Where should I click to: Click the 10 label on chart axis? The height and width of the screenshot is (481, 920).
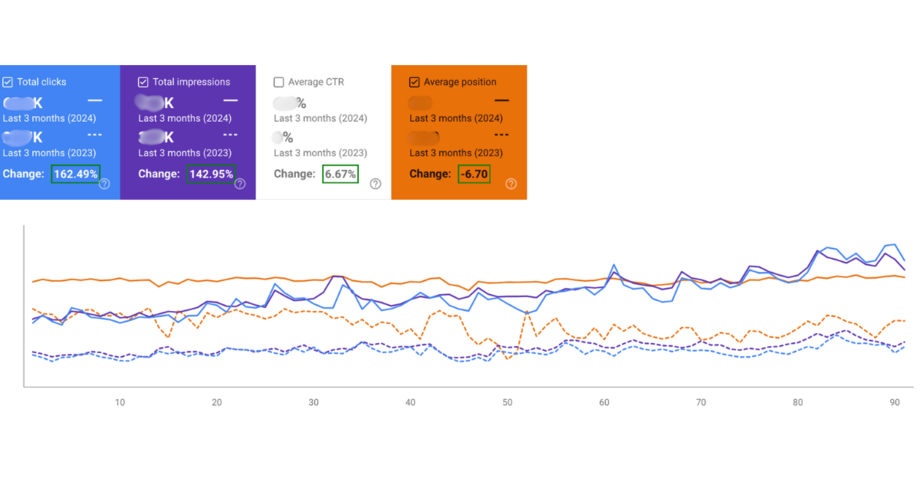(x=120, y=402)
